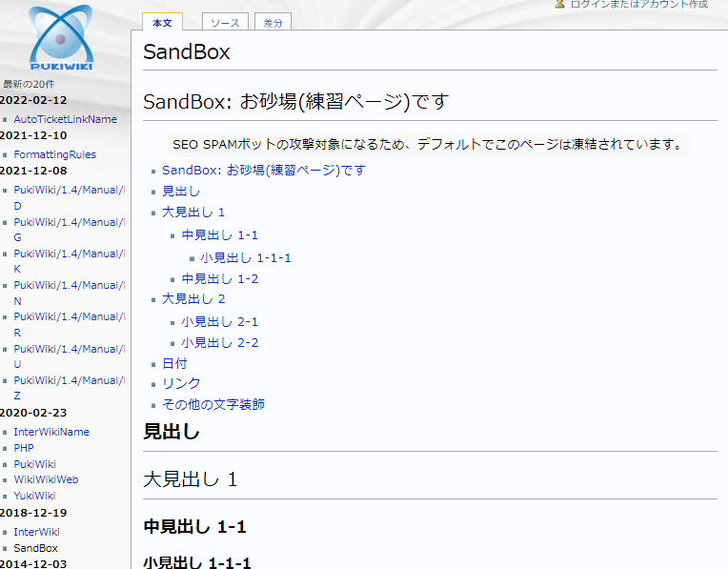Open AutoTicketLinkName in recent list
Viewport: 728px width, 569px height.
coord(66,119)
